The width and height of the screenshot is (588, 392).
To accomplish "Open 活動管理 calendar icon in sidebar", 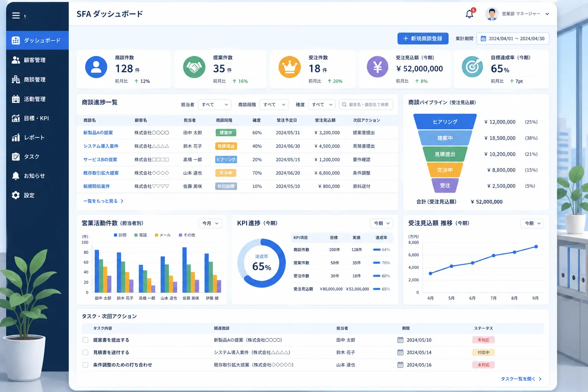I will point(16,99).
